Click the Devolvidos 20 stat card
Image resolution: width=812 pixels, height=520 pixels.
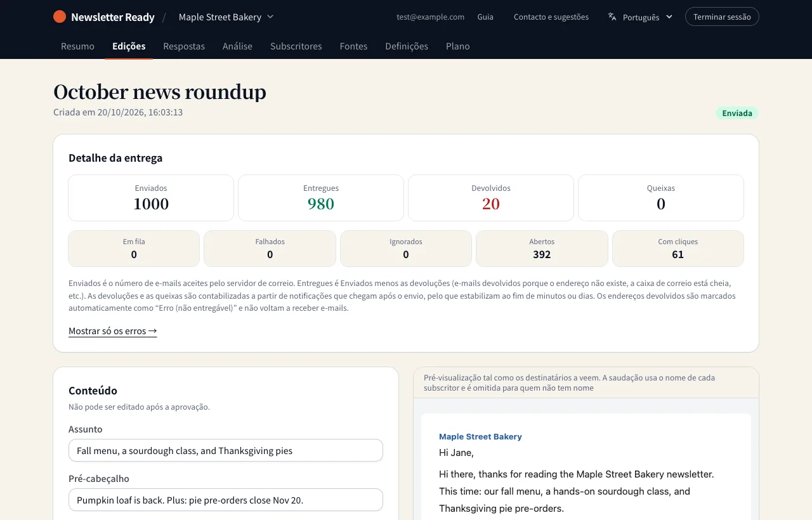tap(491, 198)
